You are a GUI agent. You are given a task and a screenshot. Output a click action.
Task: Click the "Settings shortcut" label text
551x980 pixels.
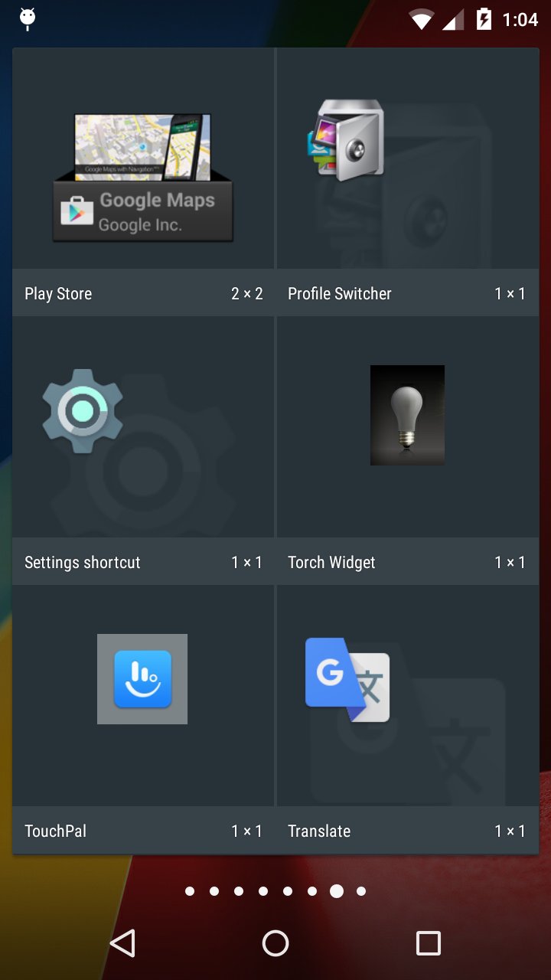pyautogui.click(x=83, y=563)
